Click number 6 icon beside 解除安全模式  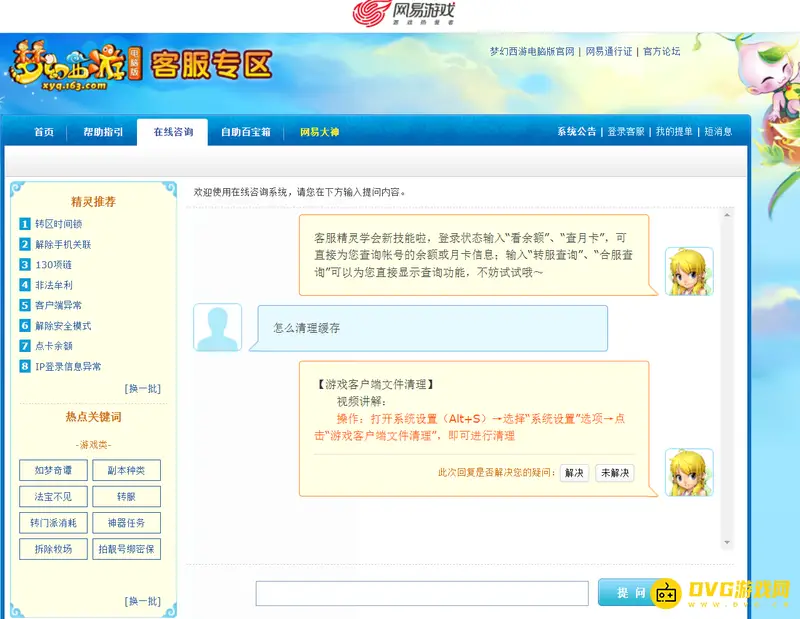[25, 326]
